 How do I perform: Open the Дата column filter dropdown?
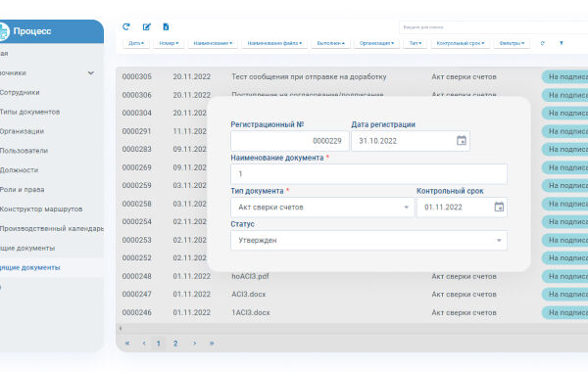pos(136,43)
